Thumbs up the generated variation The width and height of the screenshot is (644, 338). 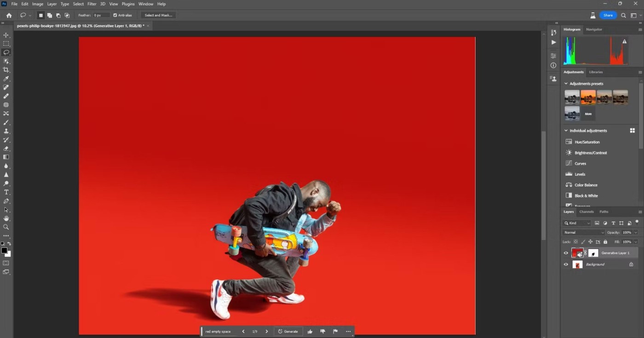coord(310,332)
